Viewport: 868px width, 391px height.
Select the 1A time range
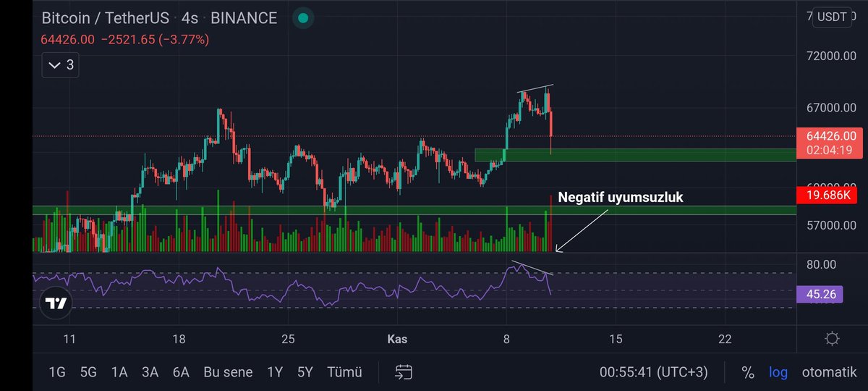(119, 372)
